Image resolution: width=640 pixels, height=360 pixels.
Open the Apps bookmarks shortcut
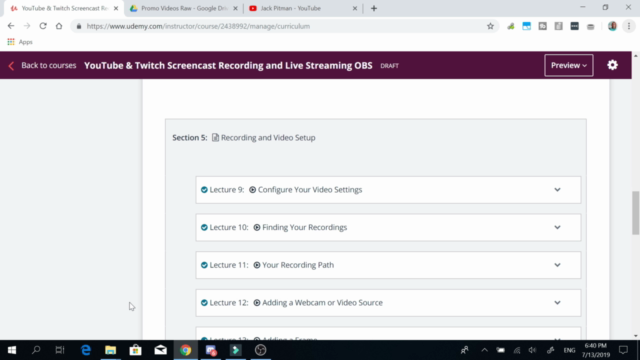coord(20,42)
